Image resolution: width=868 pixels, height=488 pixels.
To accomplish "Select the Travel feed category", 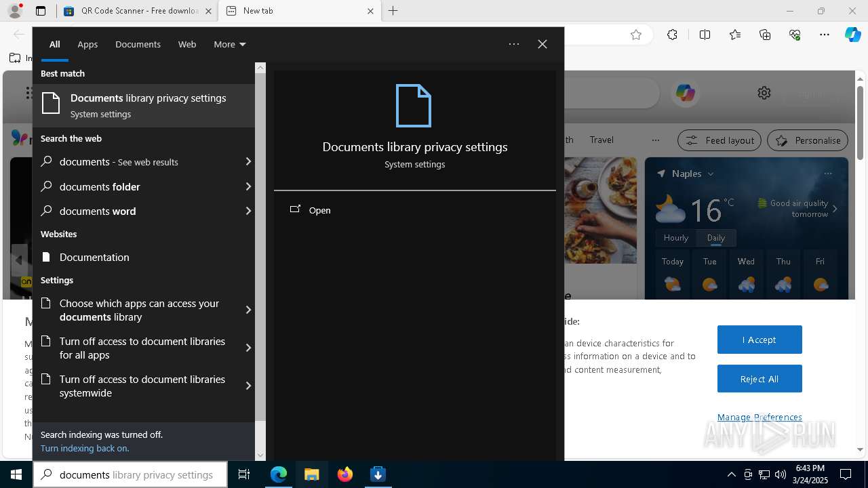I will pyautogui.click(x=601, y=140).
